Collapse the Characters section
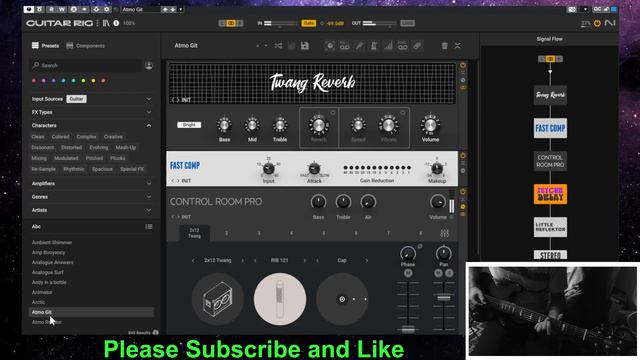Screen dimensions: 640x360 149,125
